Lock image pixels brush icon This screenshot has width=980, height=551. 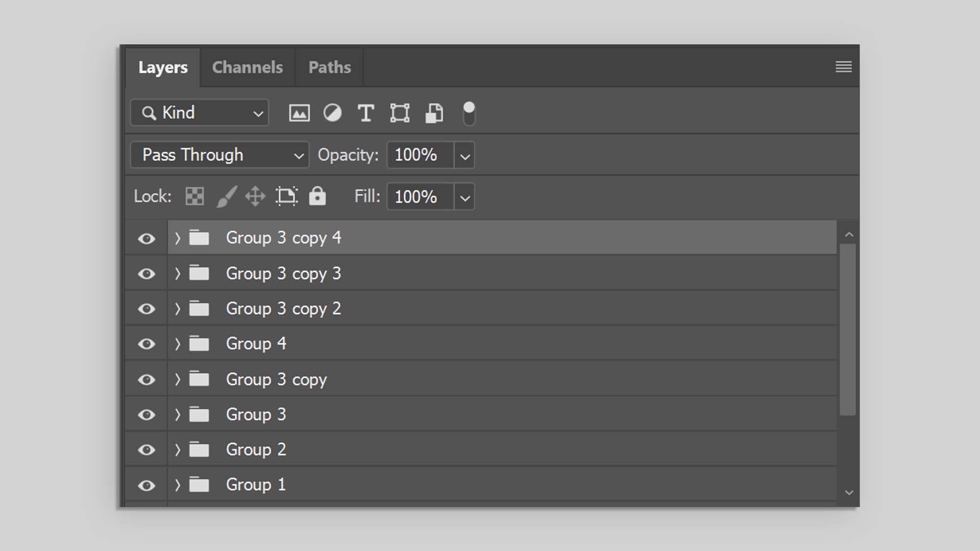[226, 196]
